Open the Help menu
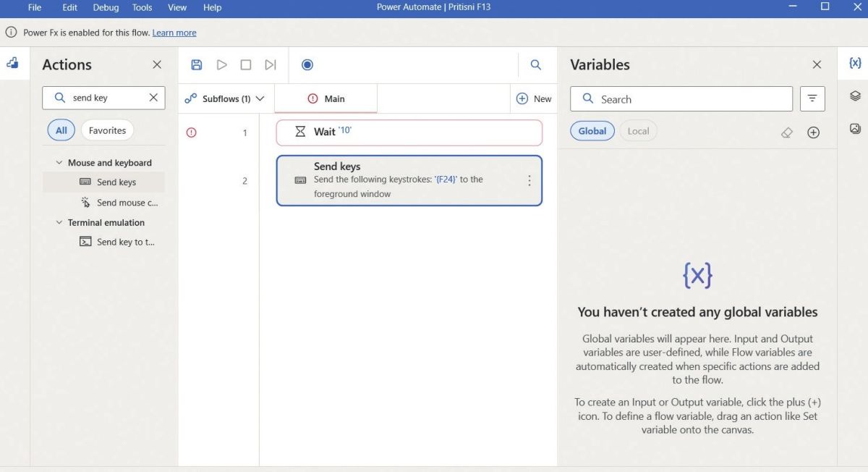 [213, 7]
